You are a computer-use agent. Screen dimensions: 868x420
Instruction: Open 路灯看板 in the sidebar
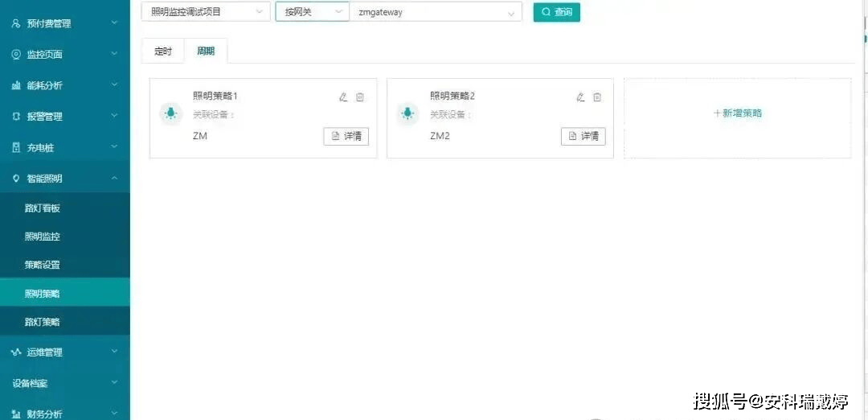click(65, 208)
